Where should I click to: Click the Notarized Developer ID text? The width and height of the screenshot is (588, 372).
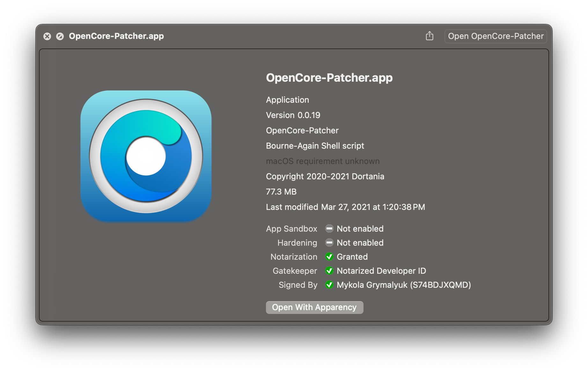click(x=381, y=271)
